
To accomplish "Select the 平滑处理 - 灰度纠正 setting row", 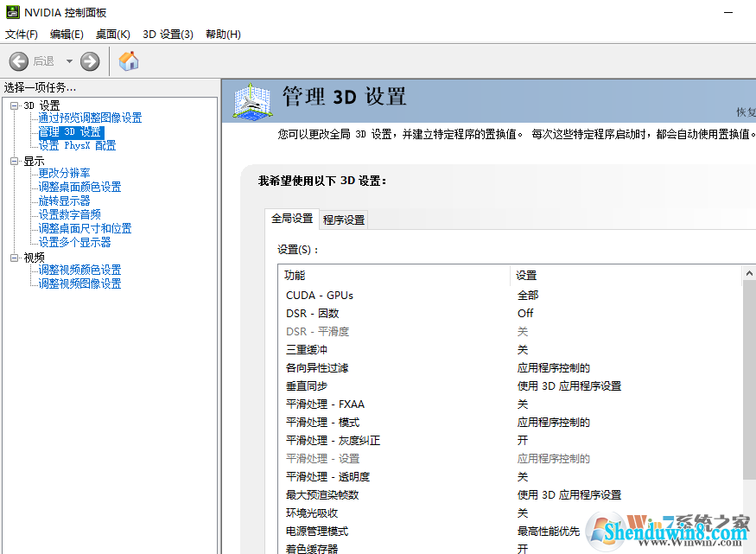I will pos(510,441).
